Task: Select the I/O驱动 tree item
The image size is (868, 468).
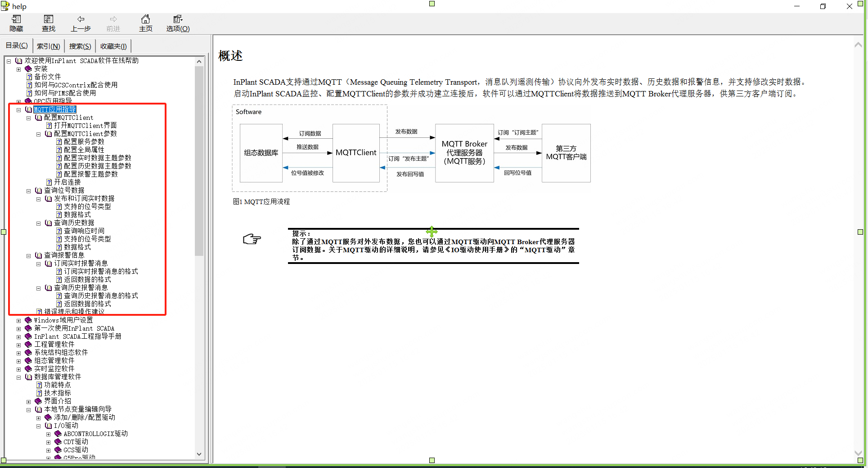Action: [x=66, y=426]
